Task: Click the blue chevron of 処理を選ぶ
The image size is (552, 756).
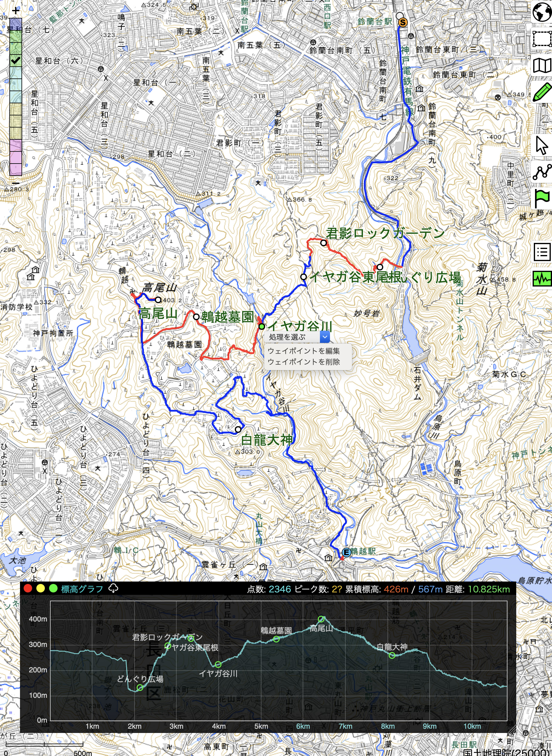Action: tap(324, 337)
